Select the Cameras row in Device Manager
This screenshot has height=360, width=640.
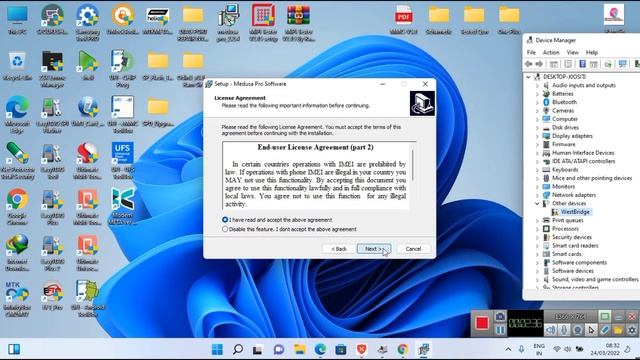(x=563, y=111)
